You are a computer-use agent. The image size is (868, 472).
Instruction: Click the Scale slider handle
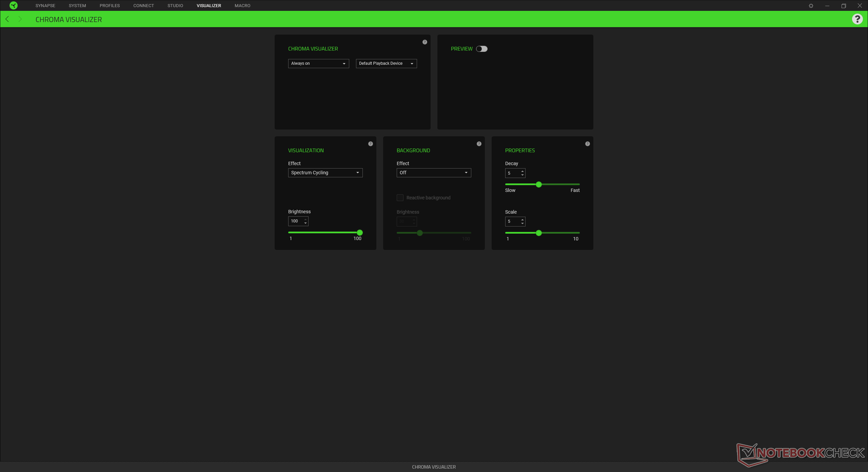538,233
